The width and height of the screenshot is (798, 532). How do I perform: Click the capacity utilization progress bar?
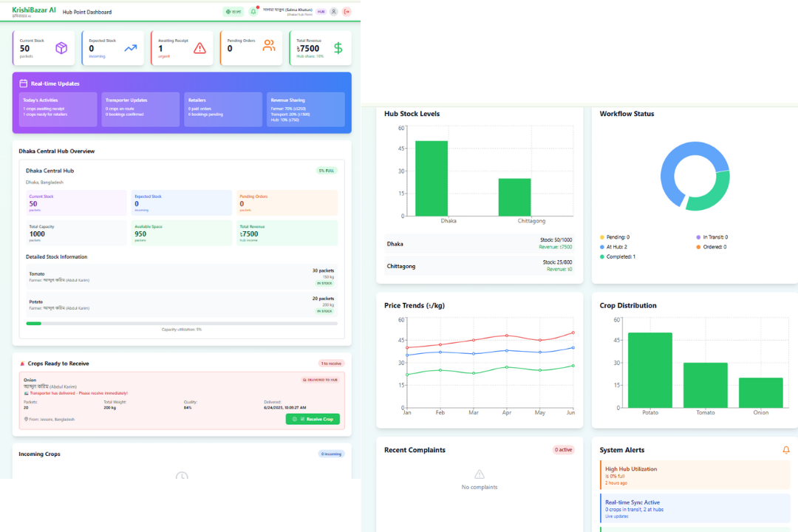point(182,324)
